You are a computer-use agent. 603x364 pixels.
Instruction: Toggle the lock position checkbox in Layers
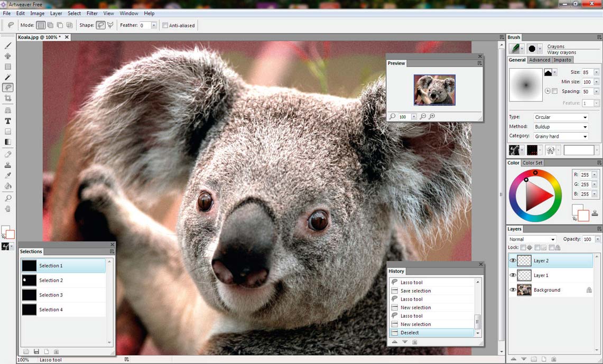[523, 248]
